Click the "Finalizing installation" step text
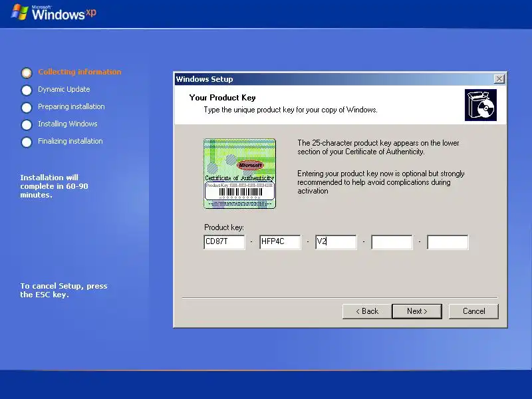This screenshot has height=399, width=532. 70,141
